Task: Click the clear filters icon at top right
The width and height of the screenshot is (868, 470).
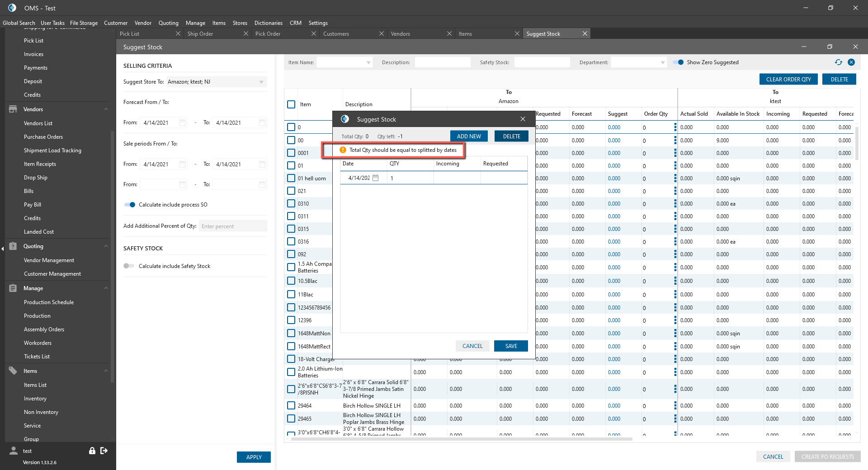Action: pos(851,62)
